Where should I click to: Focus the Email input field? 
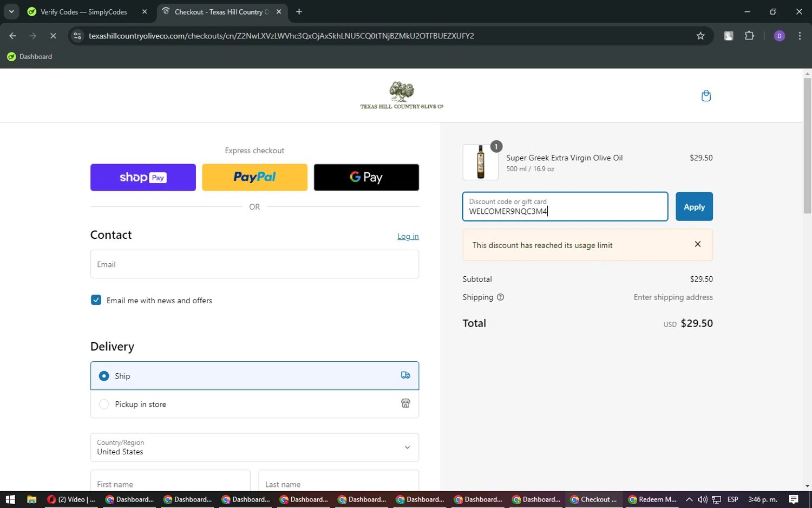pyautogui.click(x=254, y=264)
